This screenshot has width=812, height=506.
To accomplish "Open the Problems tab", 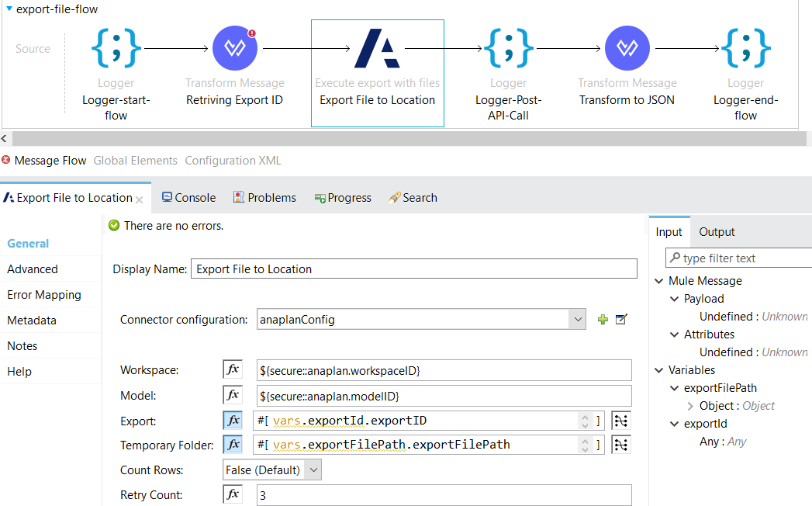I will pyautogui.click(x=264, y=198).
